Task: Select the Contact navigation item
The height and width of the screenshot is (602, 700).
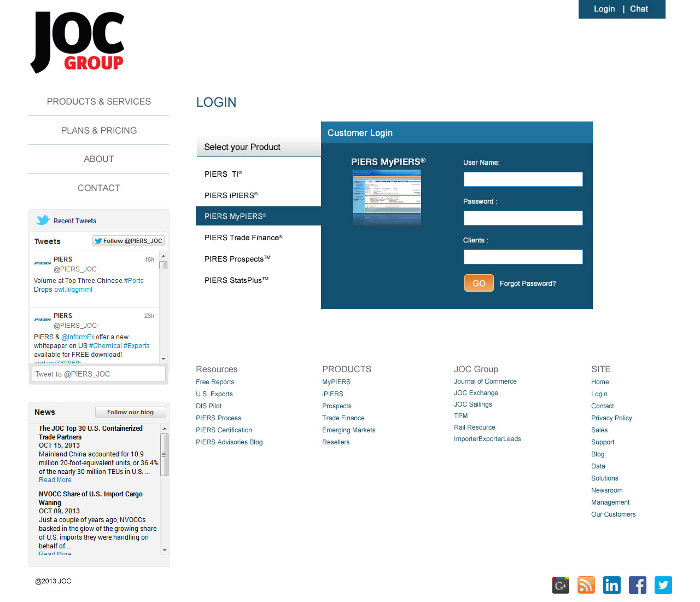Action: click(98, 188)
